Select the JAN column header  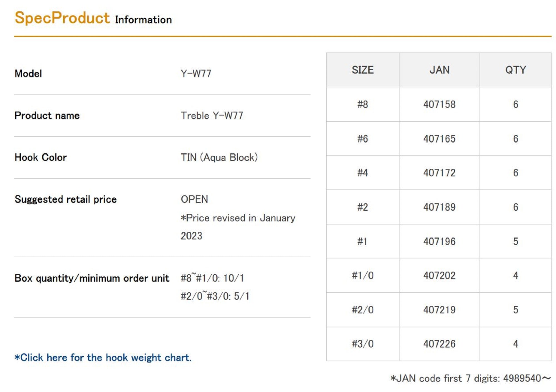439,70
